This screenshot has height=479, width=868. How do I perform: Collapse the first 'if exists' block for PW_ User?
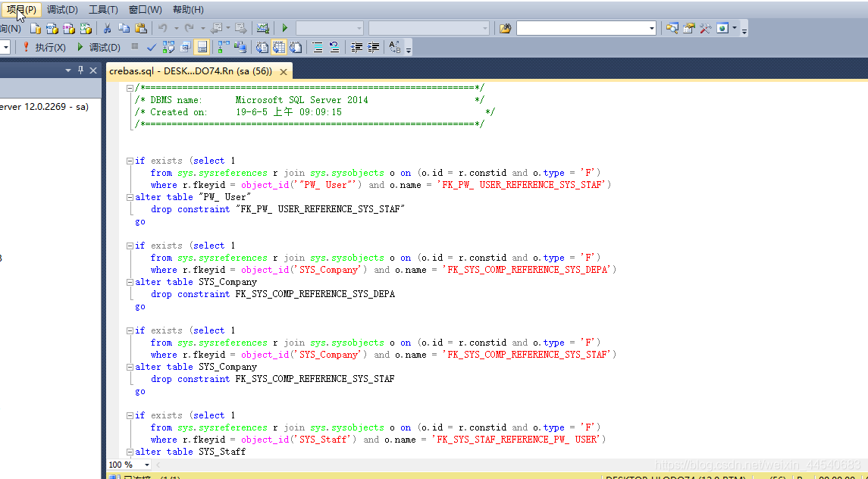pyautogui.click(x=130, y=161)
